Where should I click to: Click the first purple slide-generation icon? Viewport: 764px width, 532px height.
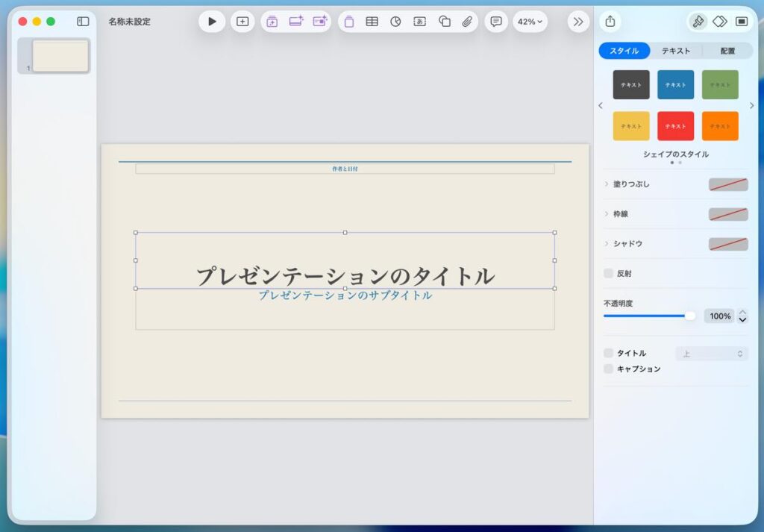[x=272, y=22]
